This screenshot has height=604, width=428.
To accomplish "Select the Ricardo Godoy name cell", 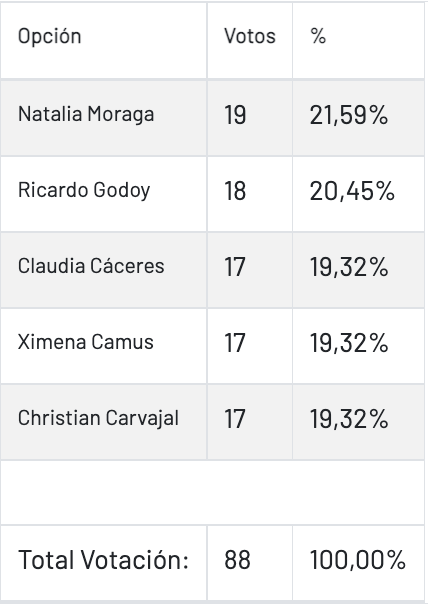I will [x=104, y=194].
